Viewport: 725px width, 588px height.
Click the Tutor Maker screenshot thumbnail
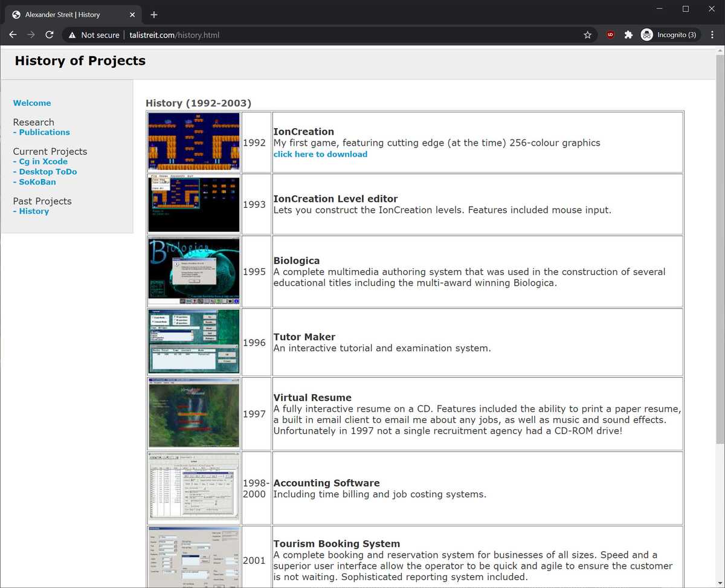click(194, 341)
